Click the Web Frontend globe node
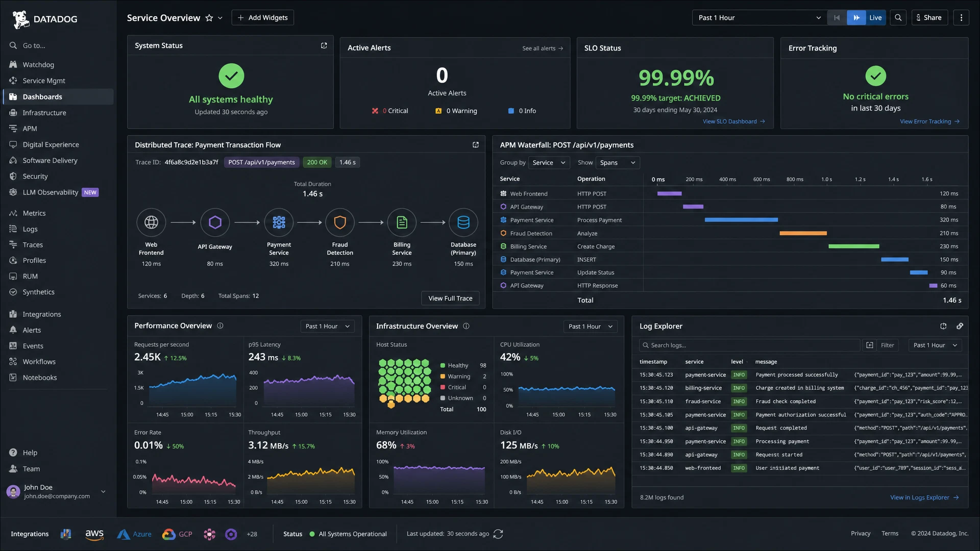This screenshot has height=551, width=980. pos(151,222)
